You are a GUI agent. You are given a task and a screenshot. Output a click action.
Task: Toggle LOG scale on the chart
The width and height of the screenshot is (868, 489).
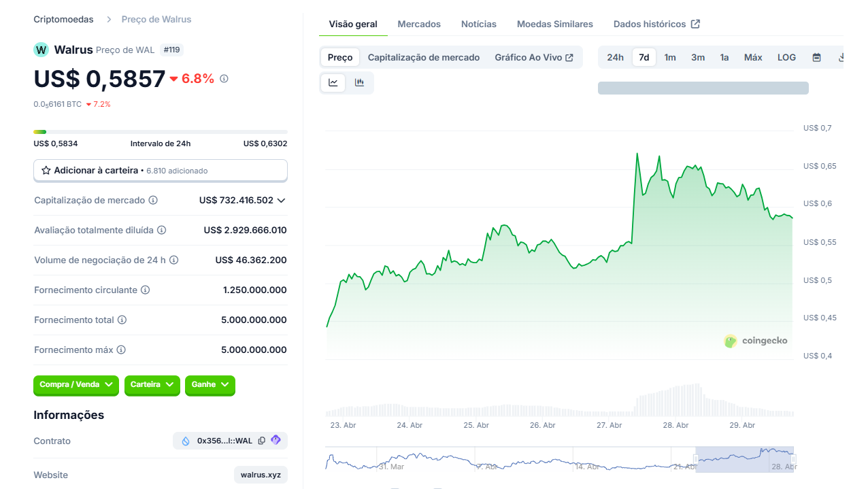point(786,57)
